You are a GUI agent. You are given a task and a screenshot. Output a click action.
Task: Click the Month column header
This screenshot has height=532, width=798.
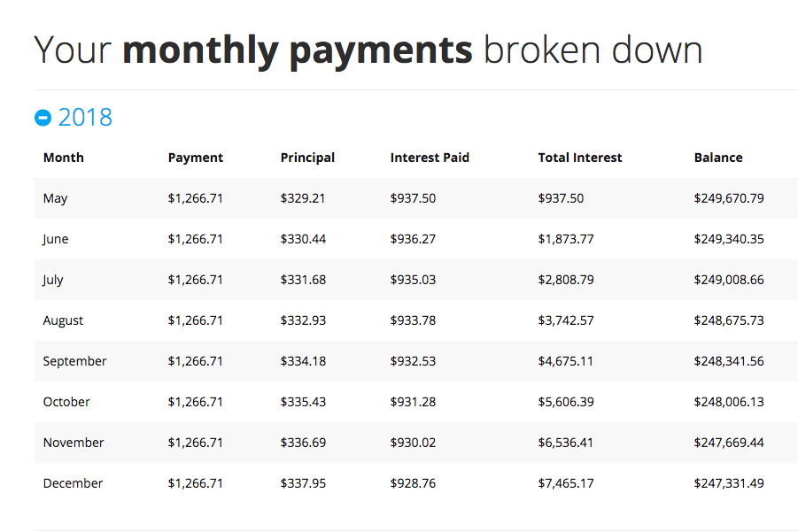[63, 158]
